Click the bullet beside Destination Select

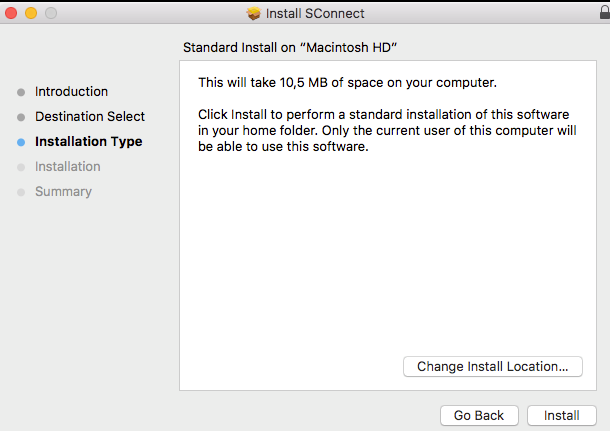coord(21,117)
